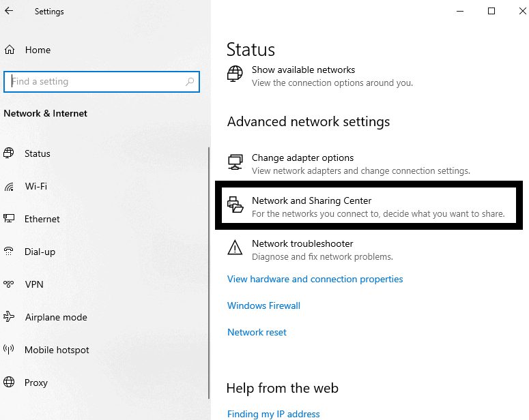
Task: Open Show available networks
Action: pyautogui.click(x=303, y=70)
